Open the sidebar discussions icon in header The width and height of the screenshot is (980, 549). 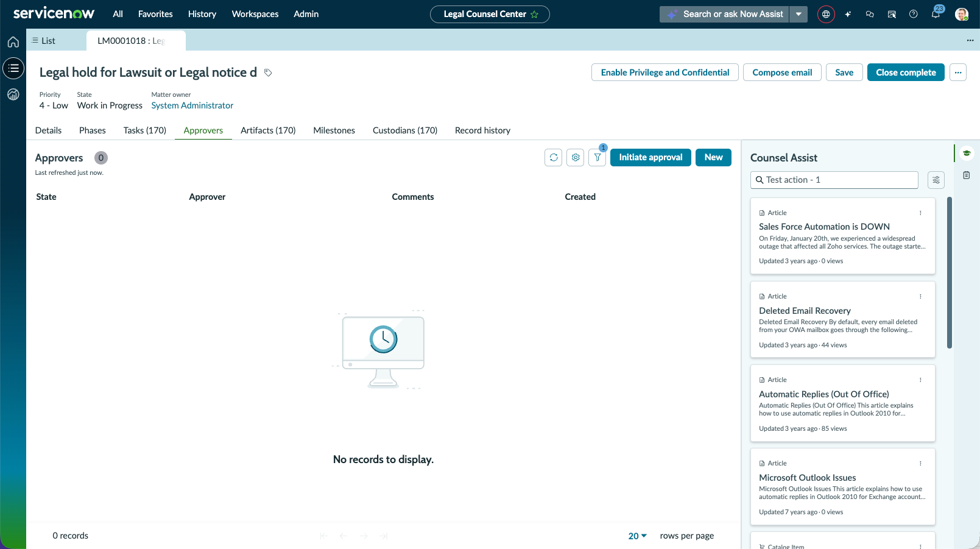[892, 14]
